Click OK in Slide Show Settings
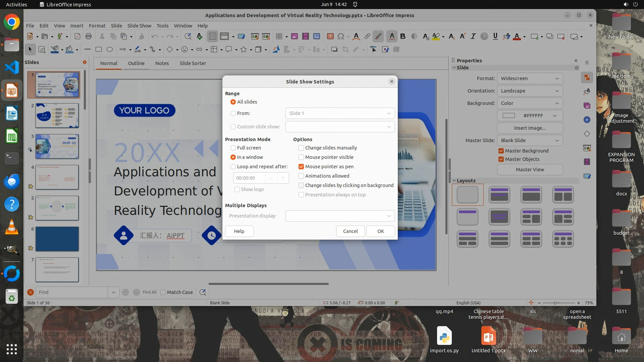 pyautogui.click(x=380, y=231)
